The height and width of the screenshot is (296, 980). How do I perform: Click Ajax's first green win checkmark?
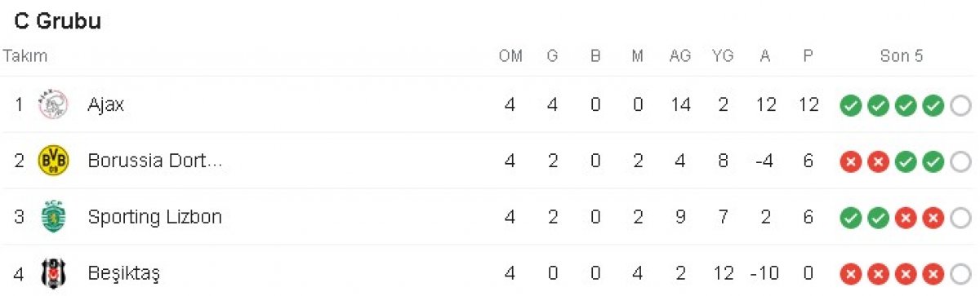[x=851, y=105]
